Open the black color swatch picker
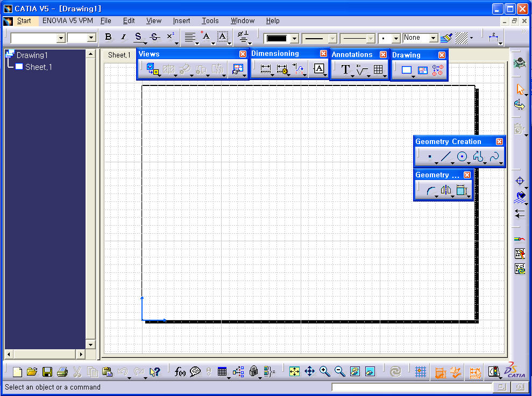532x396 pixels. [294, 39]
